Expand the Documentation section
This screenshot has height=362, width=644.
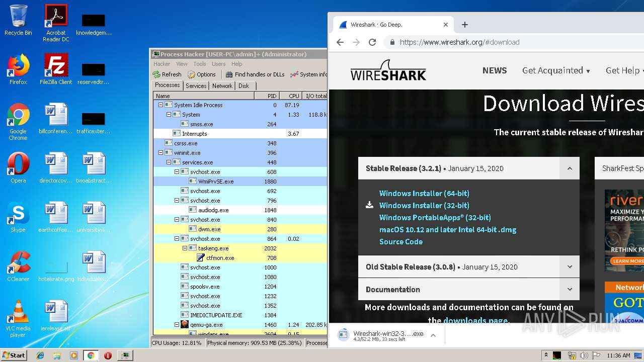(x=570, y=290)
